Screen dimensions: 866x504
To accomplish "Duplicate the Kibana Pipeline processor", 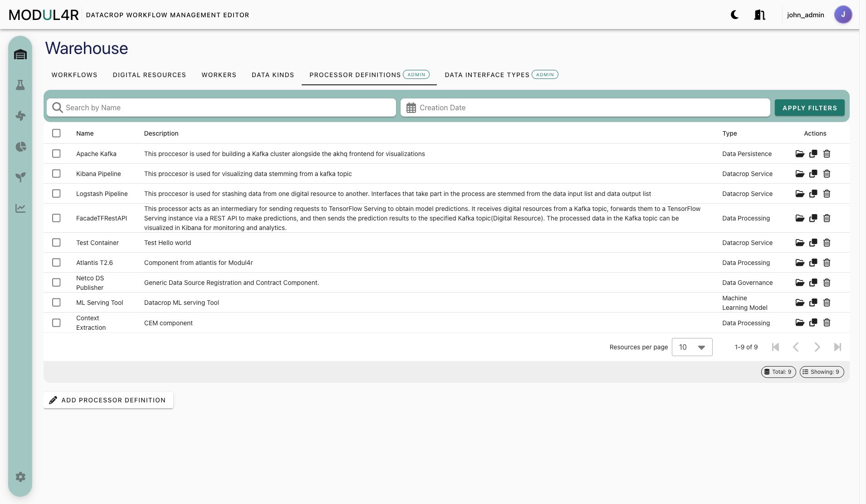I will click(813, 174).
